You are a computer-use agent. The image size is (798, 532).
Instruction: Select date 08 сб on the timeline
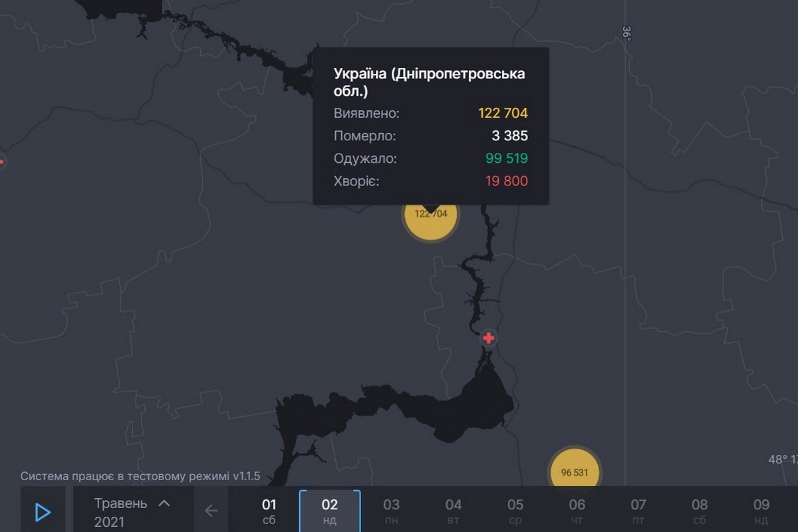(x=698, y=511)
